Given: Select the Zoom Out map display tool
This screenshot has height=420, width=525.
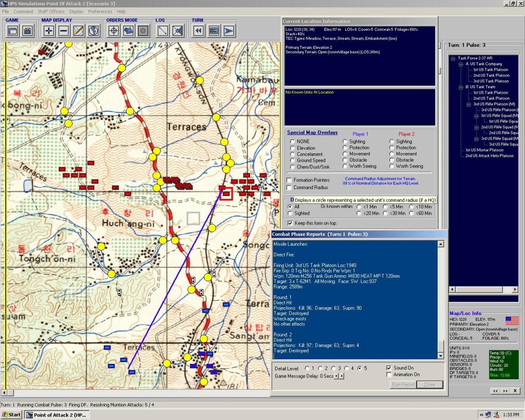Looking at the screenshot, I should 63,30.
